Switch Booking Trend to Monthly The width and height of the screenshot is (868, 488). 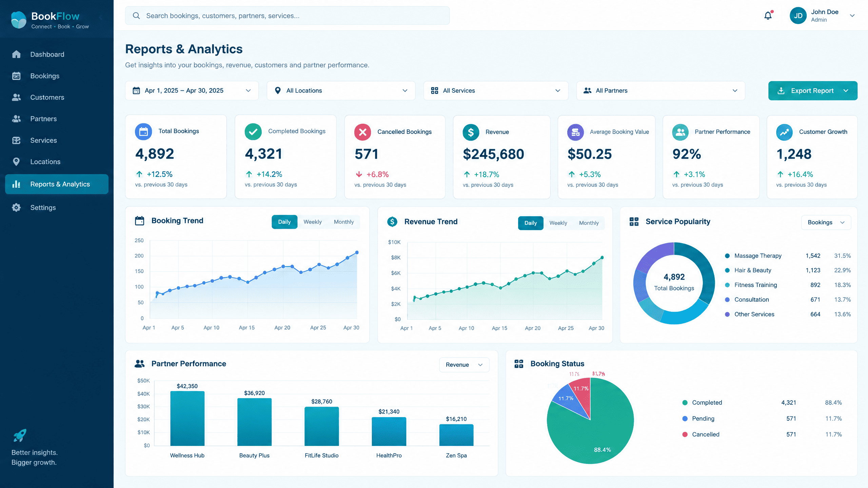coord(344,222)
